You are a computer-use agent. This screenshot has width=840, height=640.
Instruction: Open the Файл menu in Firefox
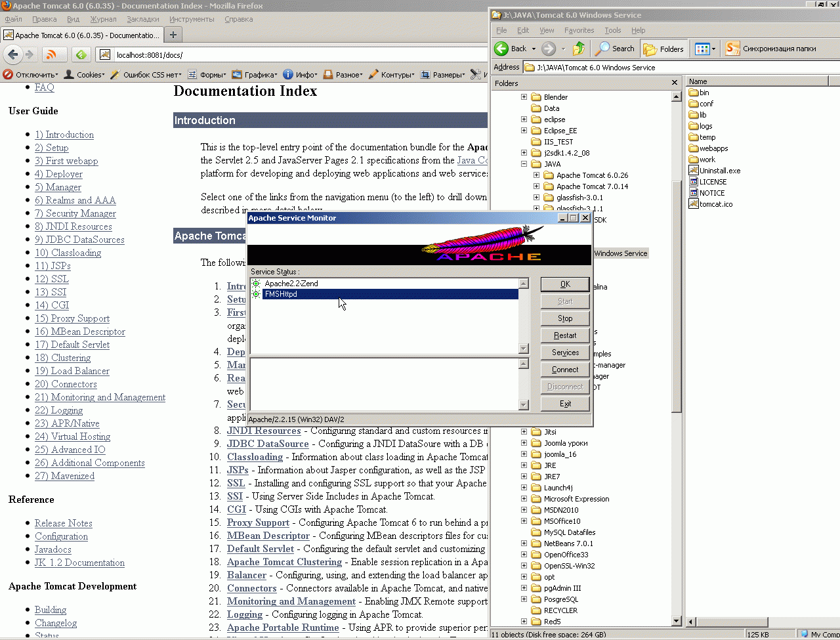coord(13,19)
